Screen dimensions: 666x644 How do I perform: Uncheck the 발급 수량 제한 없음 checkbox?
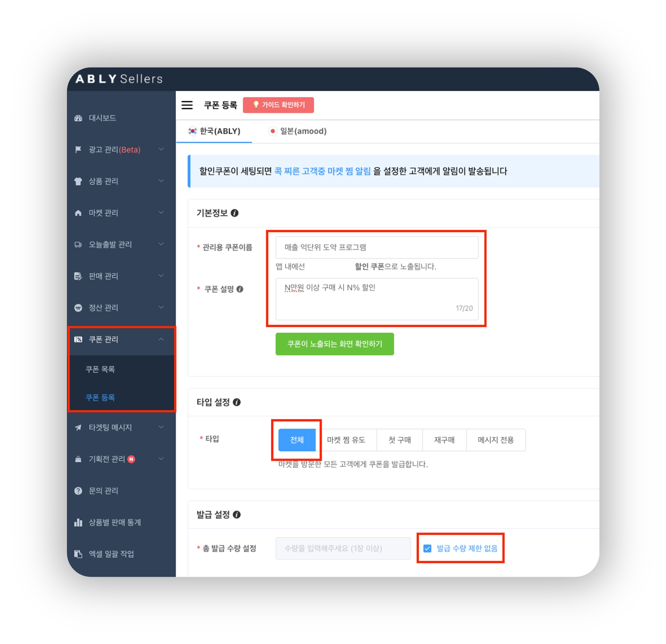[x=428, y=548]
